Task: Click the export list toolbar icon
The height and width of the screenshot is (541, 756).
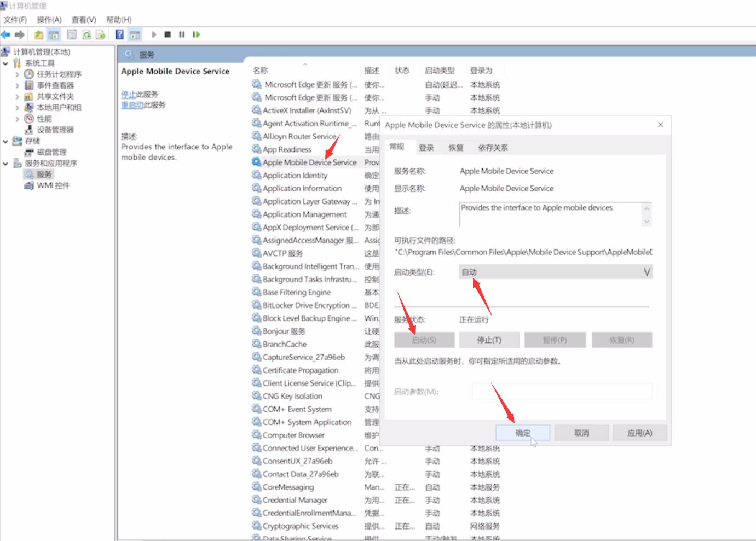Action: (x=101, y=34)
